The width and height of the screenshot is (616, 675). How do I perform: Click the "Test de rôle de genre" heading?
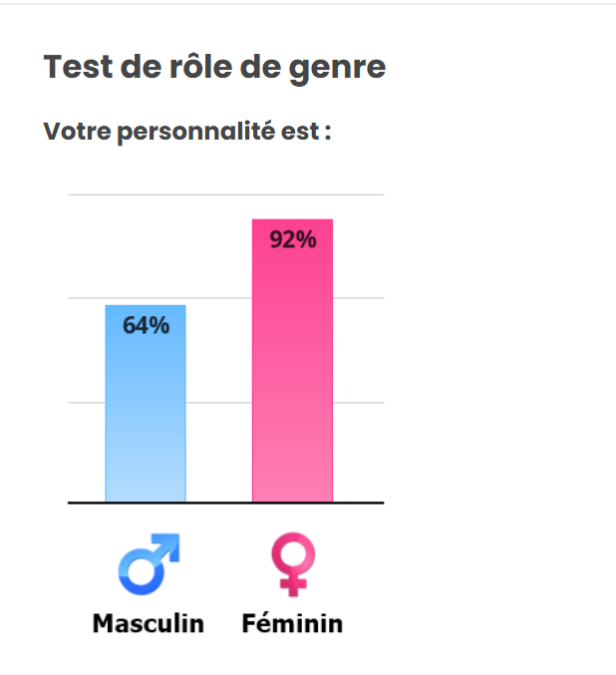214,68
